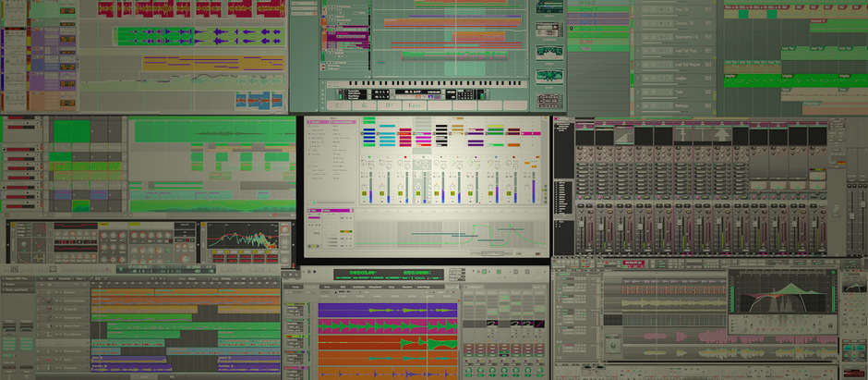Select the keypad-grid device thumbnail in Reason rack
Viewport: 868px width, 380px height.
tap(549, 101)
